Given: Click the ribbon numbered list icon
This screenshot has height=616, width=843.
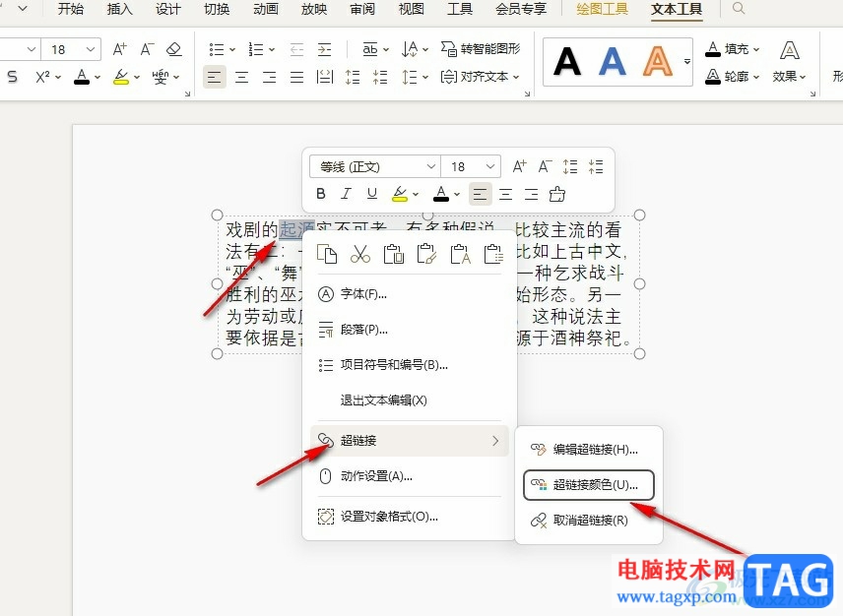Looking at the screenshot, I should (256, 49).
